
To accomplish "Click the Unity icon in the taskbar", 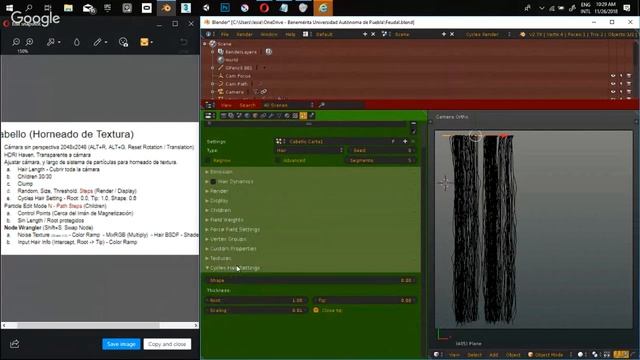I will point(206,8).
